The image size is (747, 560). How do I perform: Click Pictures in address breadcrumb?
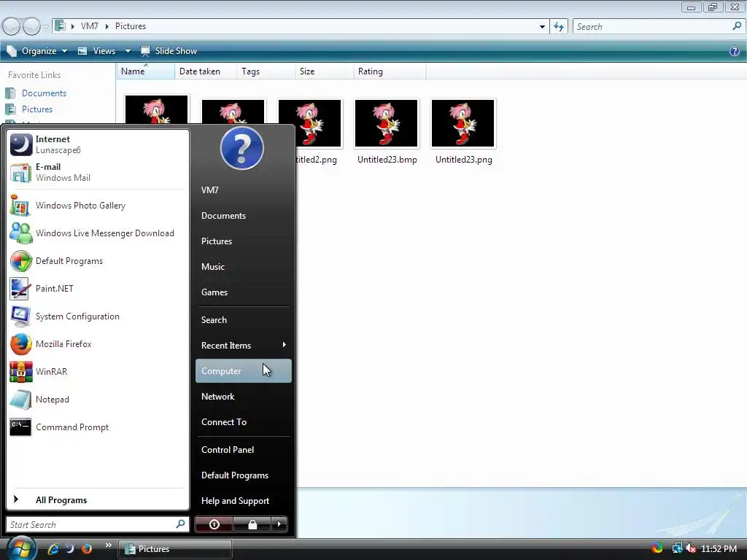point(131,26)
